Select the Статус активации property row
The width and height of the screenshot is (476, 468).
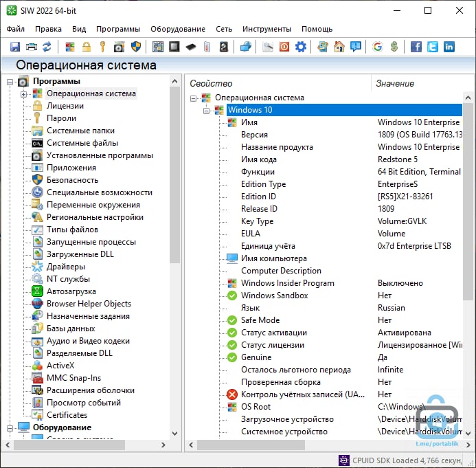[x=344, y=333]
